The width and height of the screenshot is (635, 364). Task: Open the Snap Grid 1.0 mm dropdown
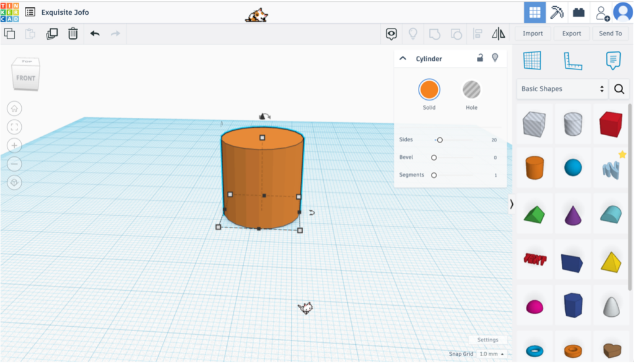pos(492,354)
